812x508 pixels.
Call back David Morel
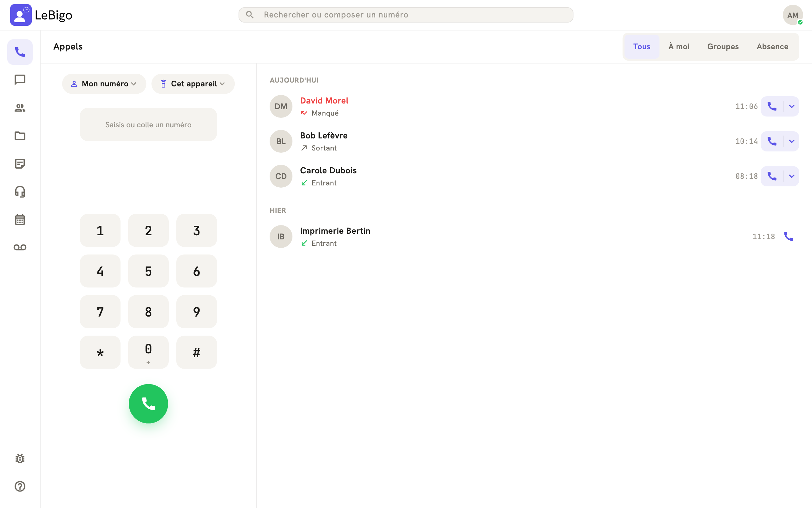click(772, 106)
